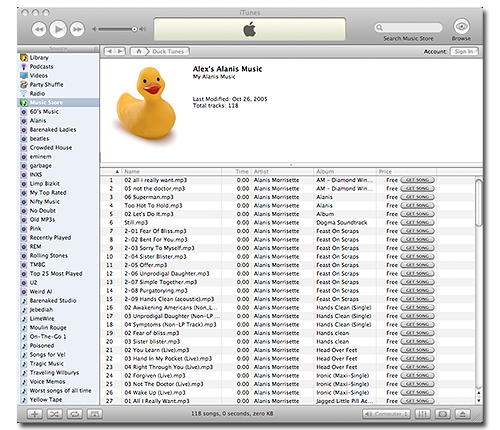Image resolution: width=500 pixels, height=430 pixels.
Task: Open Videos in the Source list
Action: pos(58,76)
